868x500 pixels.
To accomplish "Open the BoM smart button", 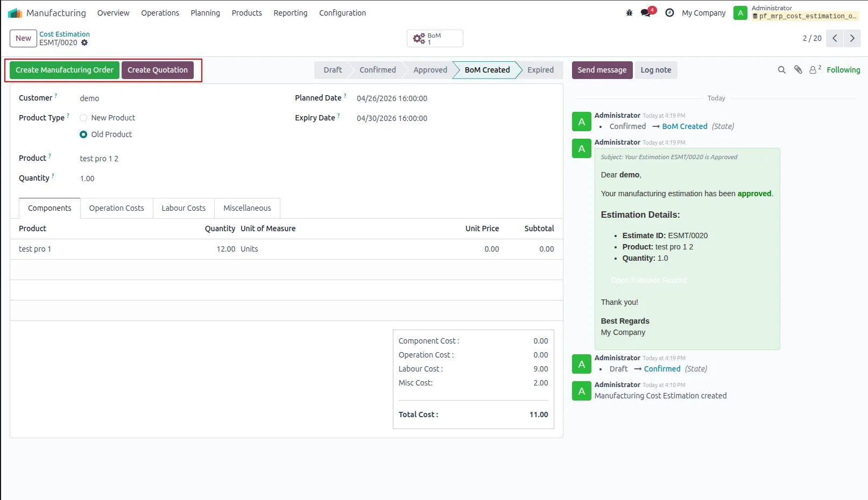I will point(435,39).
